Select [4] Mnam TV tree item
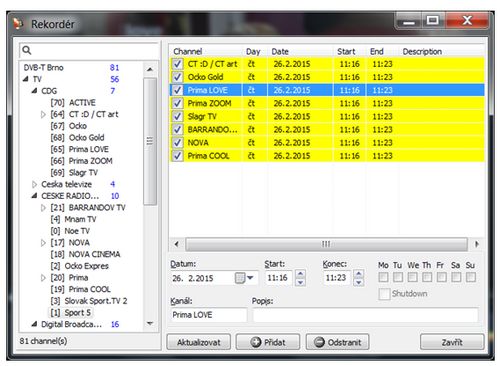500x366 pixels. click(x=73, y=219)
